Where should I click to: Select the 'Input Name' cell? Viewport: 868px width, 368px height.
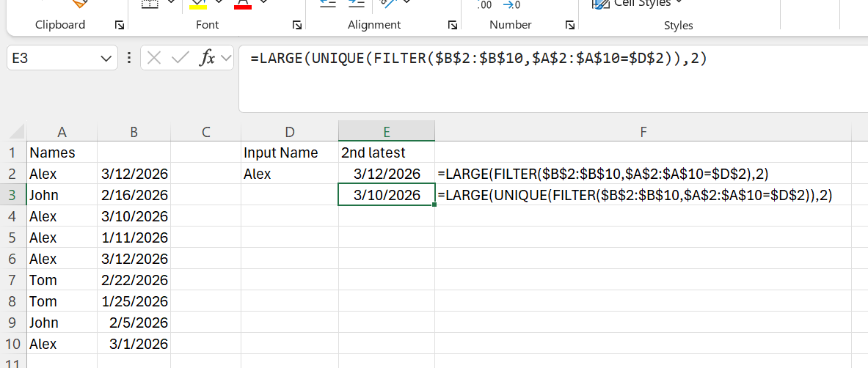tap(290, 152)
